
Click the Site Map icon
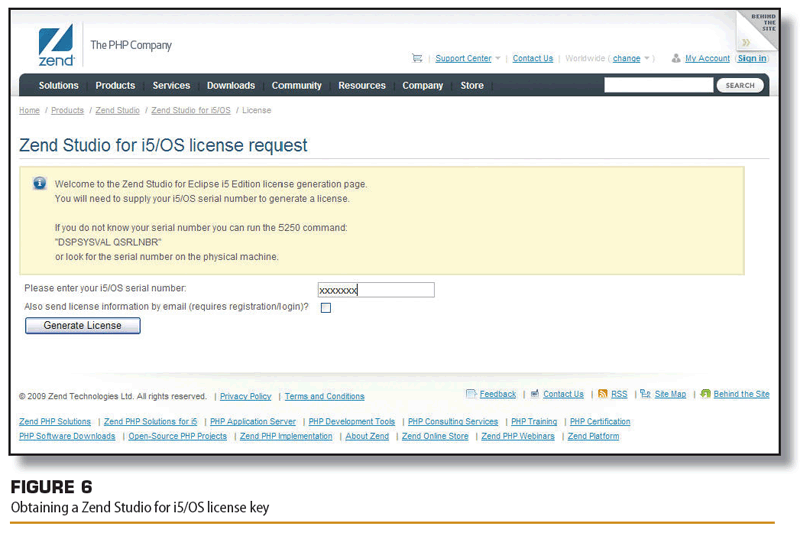pyautogui.click(x=645, y=394)
